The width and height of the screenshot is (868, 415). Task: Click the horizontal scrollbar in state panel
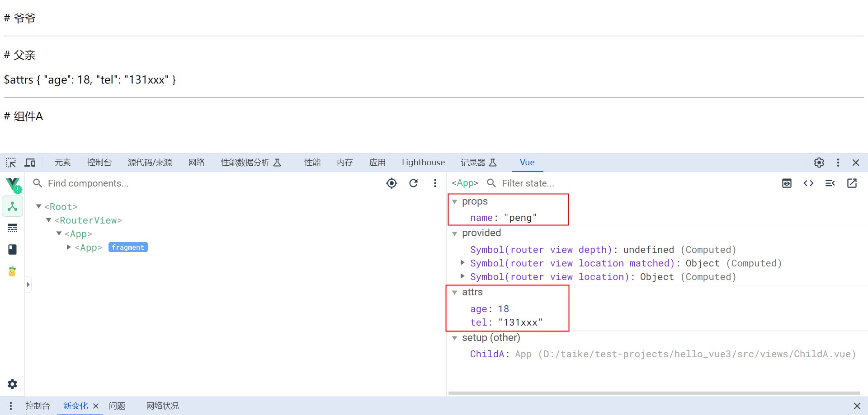(x=654, y=393)
